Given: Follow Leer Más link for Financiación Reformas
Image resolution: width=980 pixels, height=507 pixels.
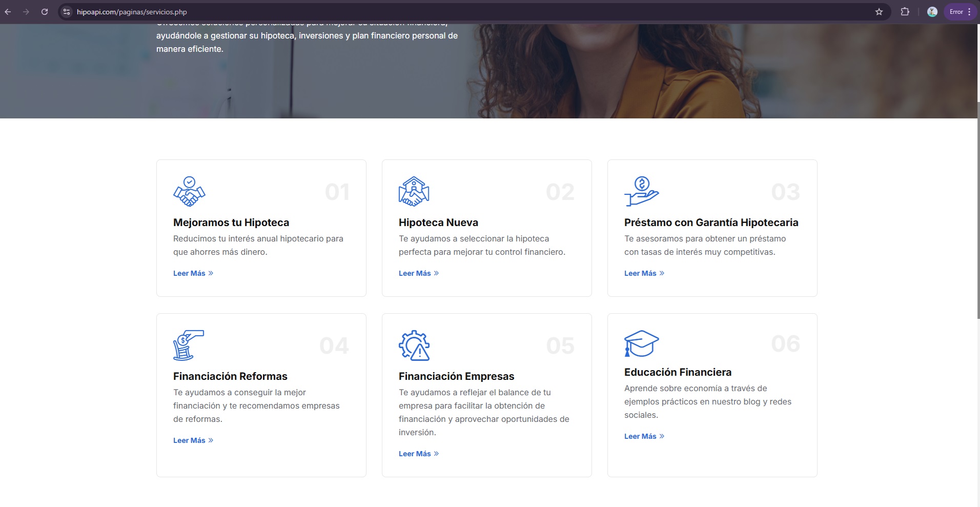Looking at the screenshot, I should point(193,440).
